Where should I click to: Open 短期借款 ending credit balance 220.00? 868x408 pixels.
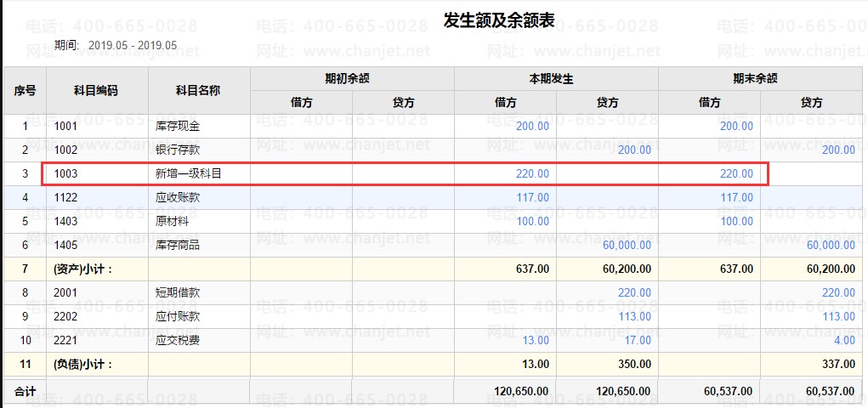coord(838,292)
